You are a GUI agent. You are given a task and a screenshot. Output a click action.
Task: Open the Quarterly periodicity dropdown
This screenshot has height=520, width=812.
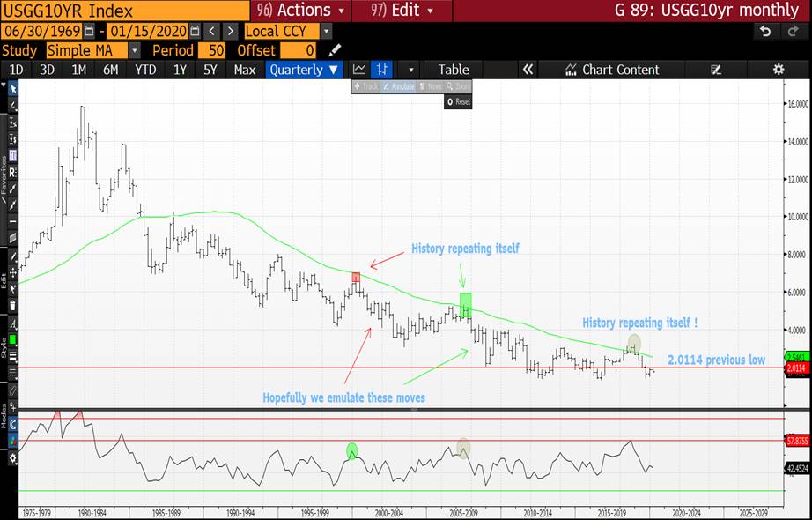click(x=304, y=70)
